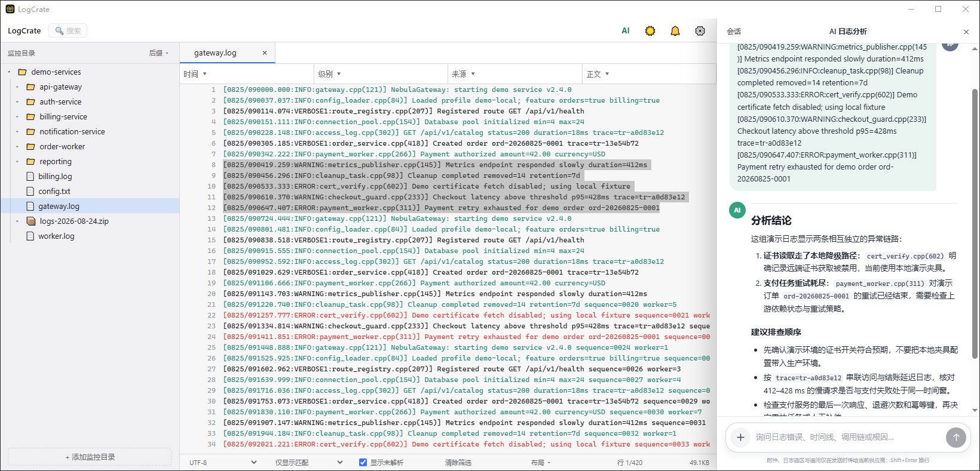The image size is (980, 471).
Task: Click the api-gateway folder icon
Action: coord(31,87)
